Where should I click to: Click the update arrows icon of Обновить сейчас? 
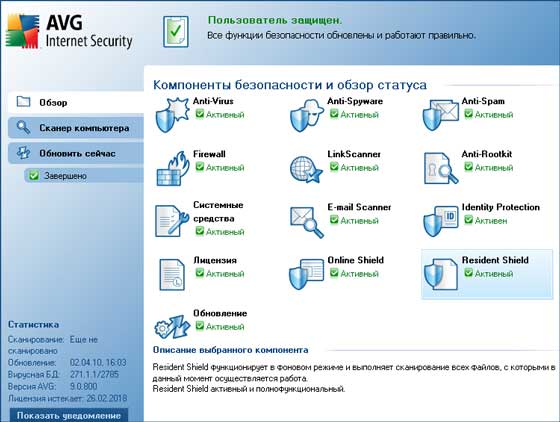(x=24, y=153)
